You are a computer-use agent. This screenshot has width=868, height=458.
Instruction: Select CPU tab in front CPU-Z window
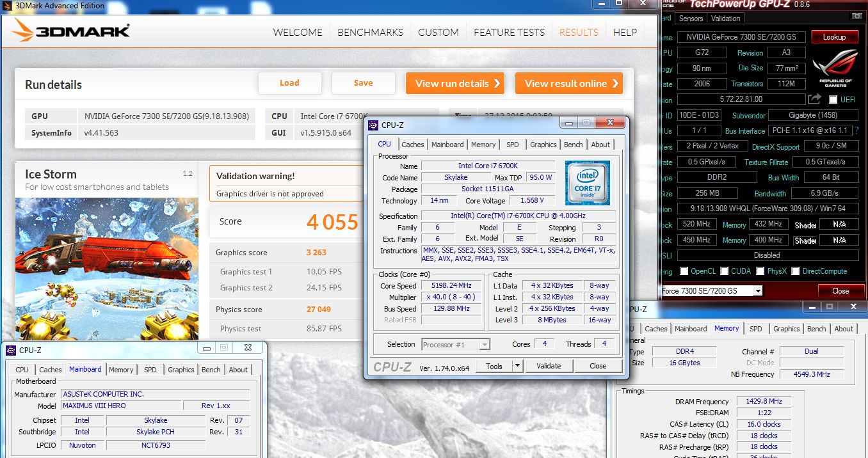click(x=384, y=144)
